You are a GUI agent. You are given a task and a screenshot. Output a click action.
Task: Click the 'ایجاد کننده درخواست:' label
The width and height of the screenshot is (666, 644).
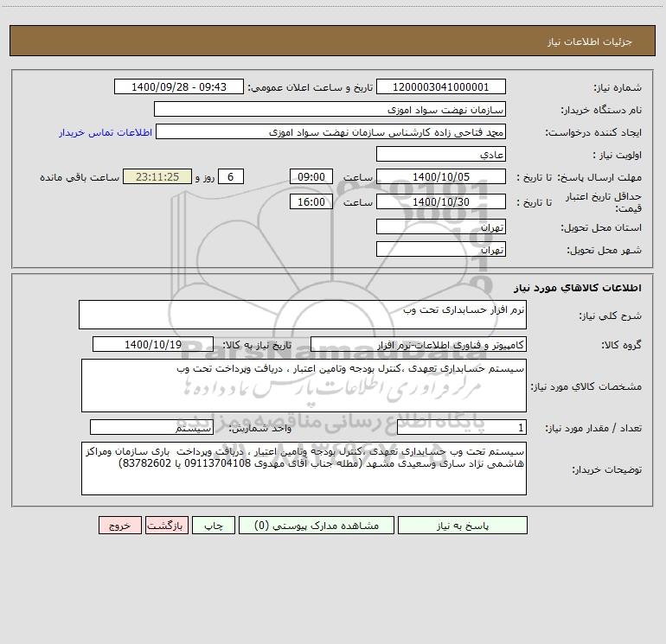(593, 132)
